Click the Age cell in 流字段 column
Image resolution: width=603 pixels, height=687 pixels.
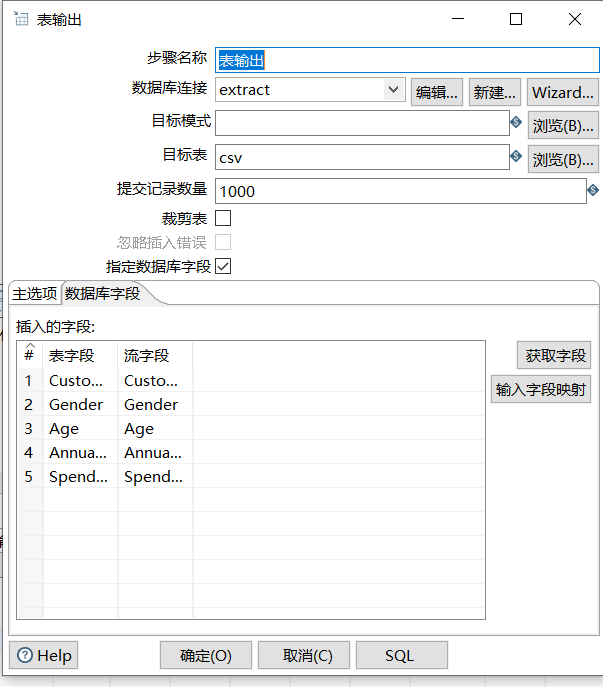coord(156,428)
